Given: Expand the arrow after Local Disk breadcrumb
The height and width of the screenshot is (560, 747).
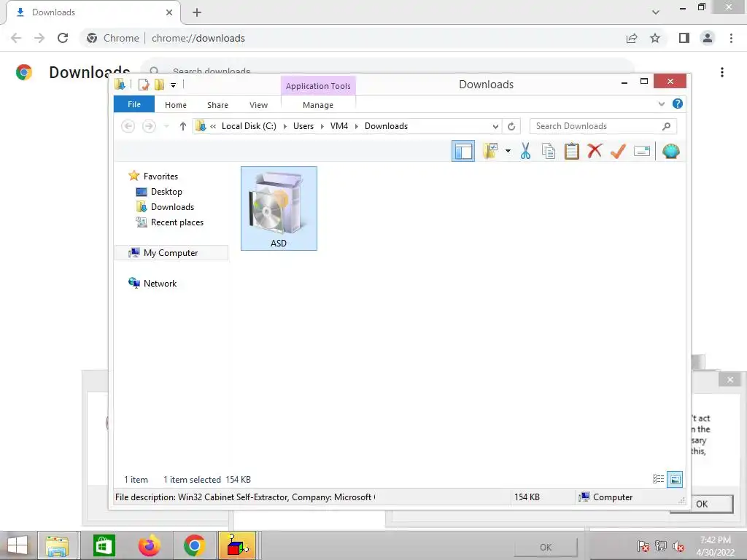Looking at the screenshot, I should [x=285, y=126].
